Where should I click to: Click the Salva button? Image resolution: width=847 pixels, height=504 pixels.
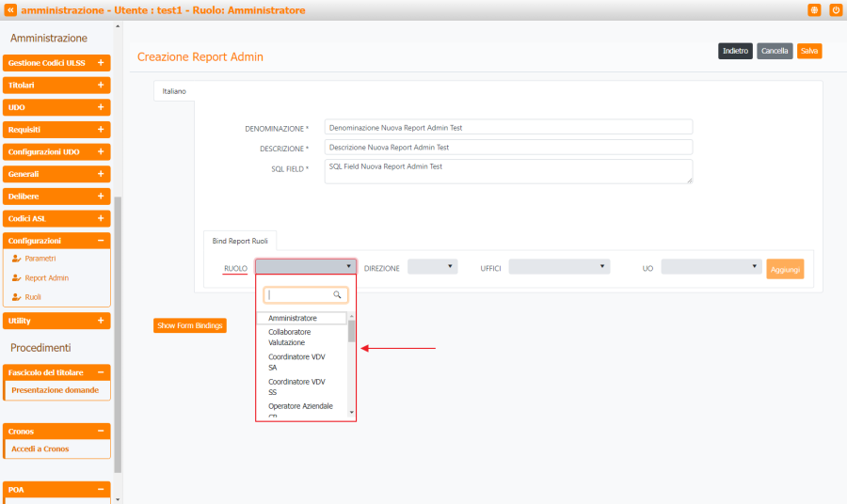point(808,51)
